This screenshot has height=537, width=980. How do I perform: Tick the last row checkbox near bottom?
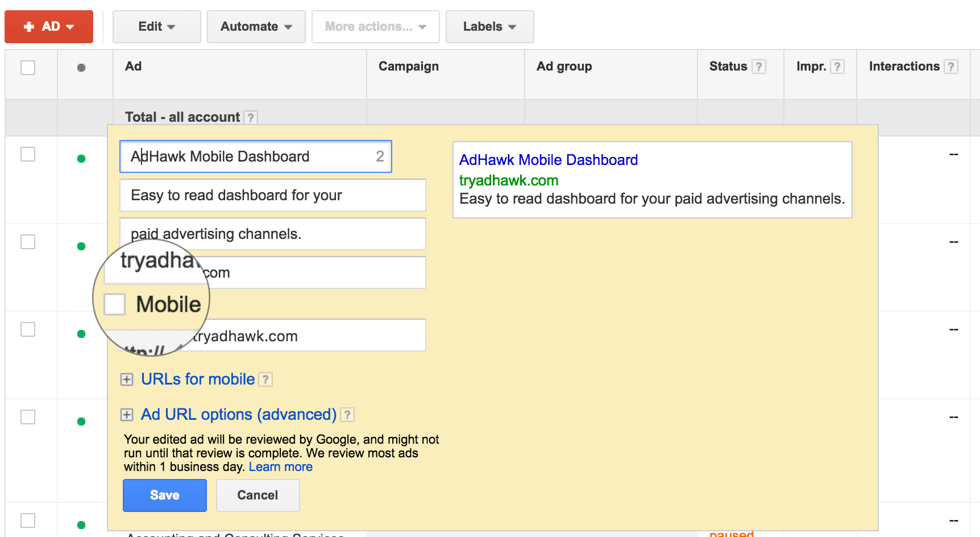28,521
